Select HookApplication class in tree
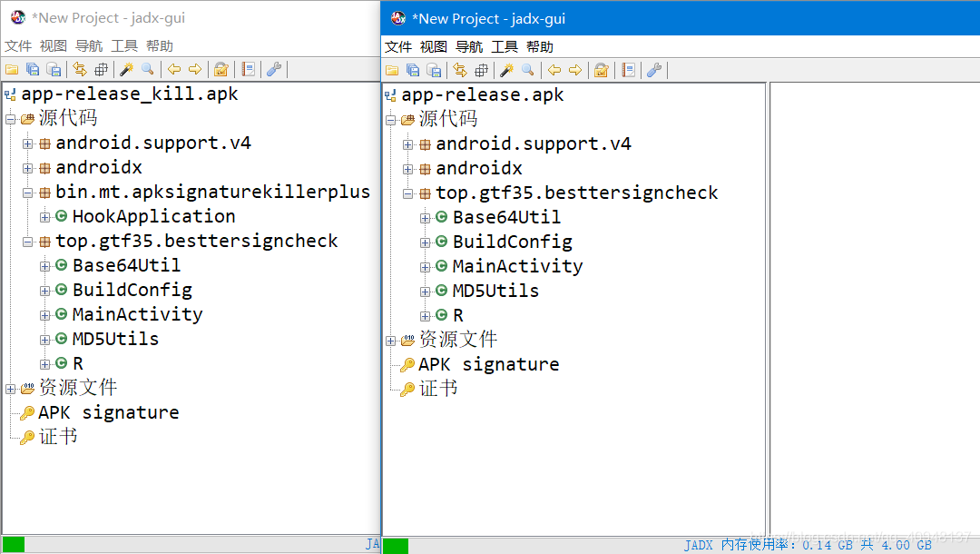The image size is (980, 554). [153, 216]
